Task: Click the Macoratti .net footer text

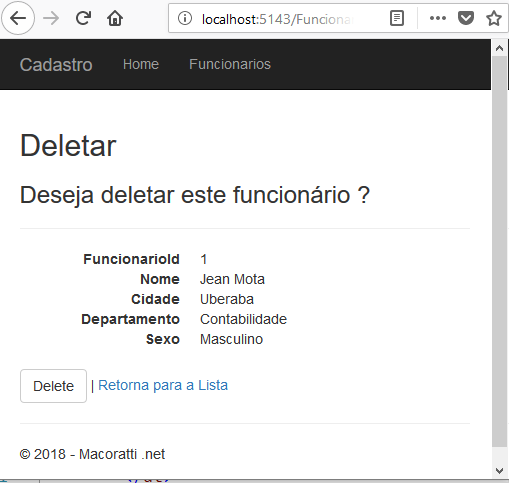Action: pyautogui.click(x=122, y=454)
